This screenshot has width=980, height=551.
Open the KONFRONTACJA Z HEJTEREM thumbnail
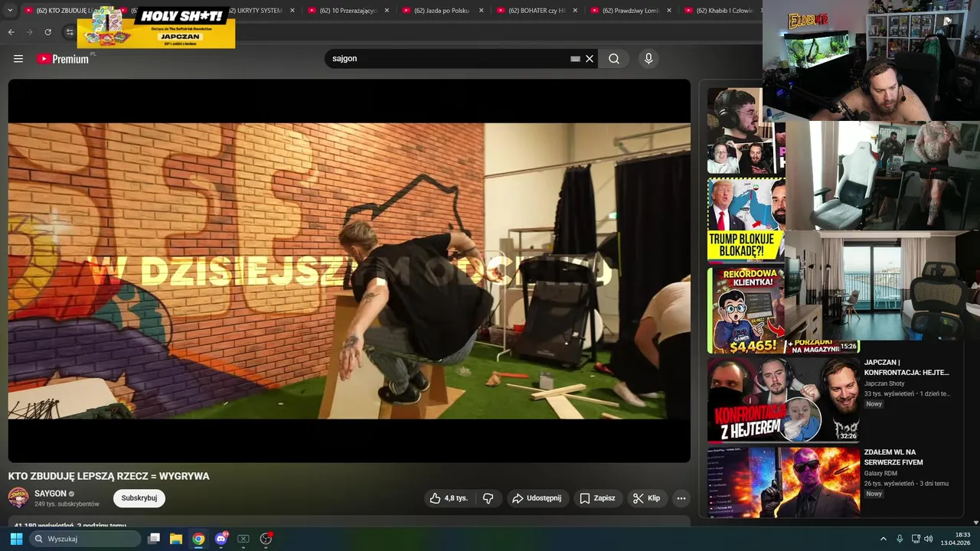pos(783,399)
